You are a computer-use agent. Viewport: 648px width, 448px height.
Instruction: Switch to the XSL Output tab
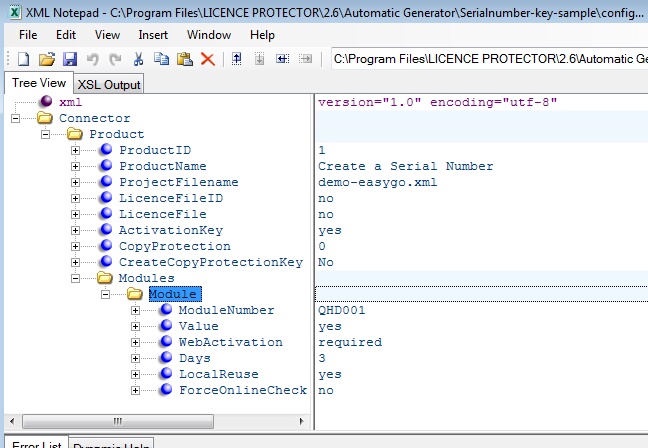[x=109, y=84]
